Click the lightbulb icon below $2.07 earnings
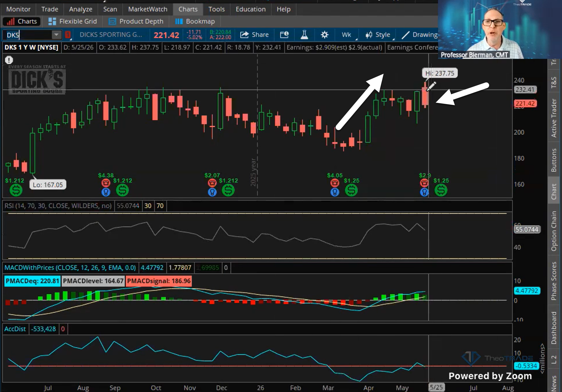562x392 pixels. [x=212, y=192]
